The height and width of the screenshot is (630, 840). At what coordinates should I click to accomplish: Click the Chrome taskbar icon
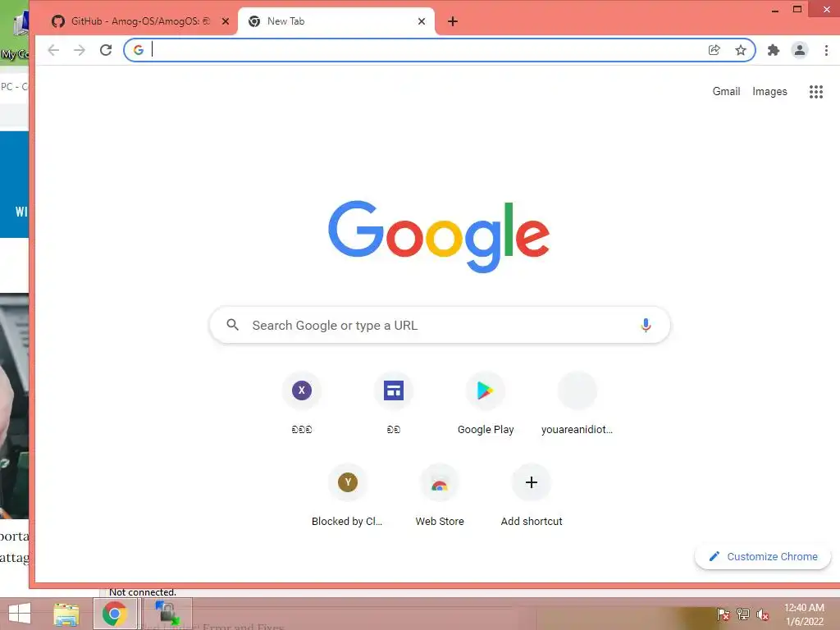pyautogui.click(x=115, y=614)
